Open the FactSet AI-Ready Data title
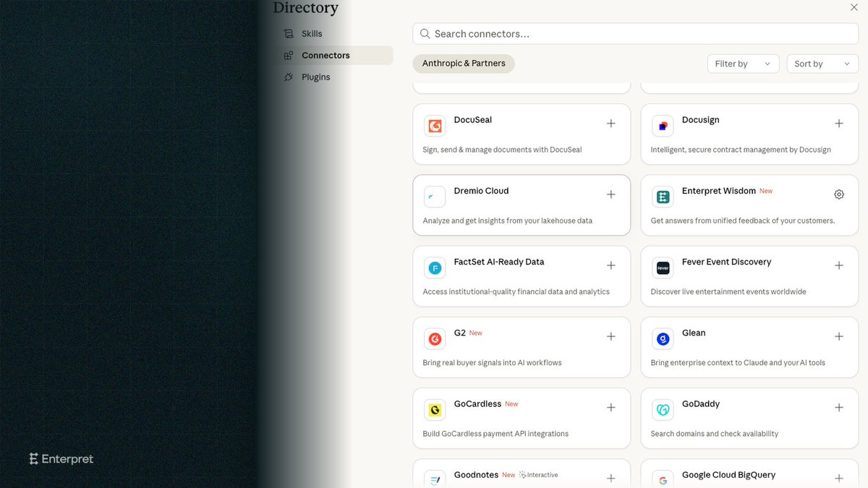 (499, 262)
